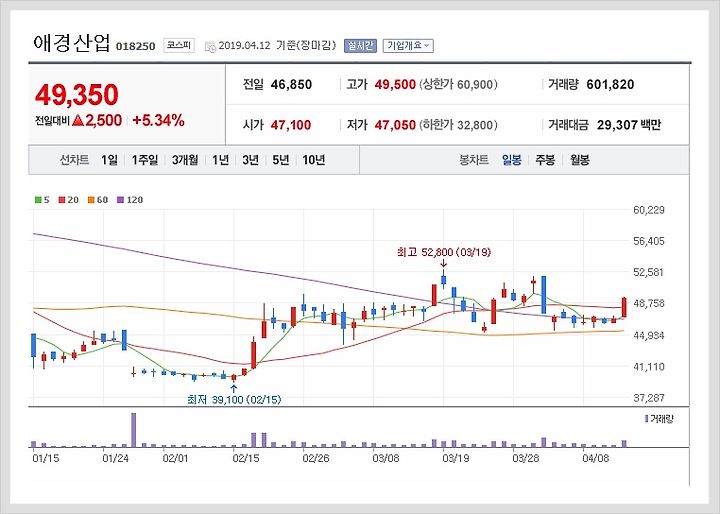Select the 3년 line chart tab

point(250,160)
